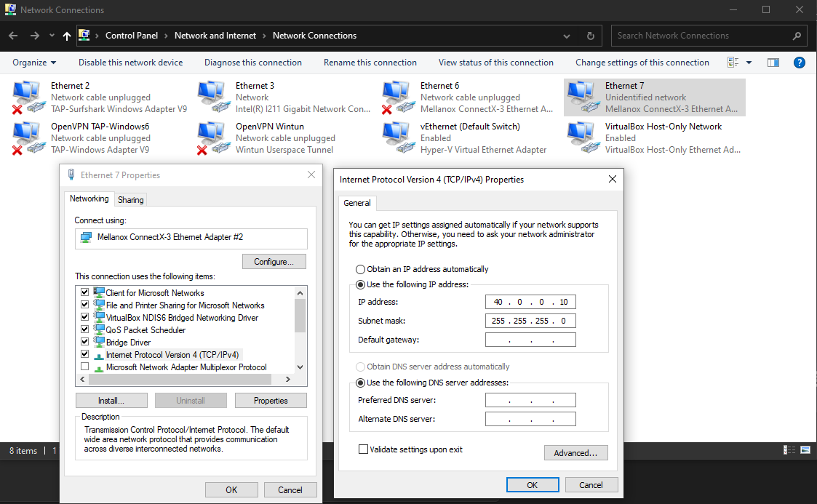Image resolution: width=817 pixels, height=504 pixels.
Task: Switch to large icons view in status bar
Action: 805,450
